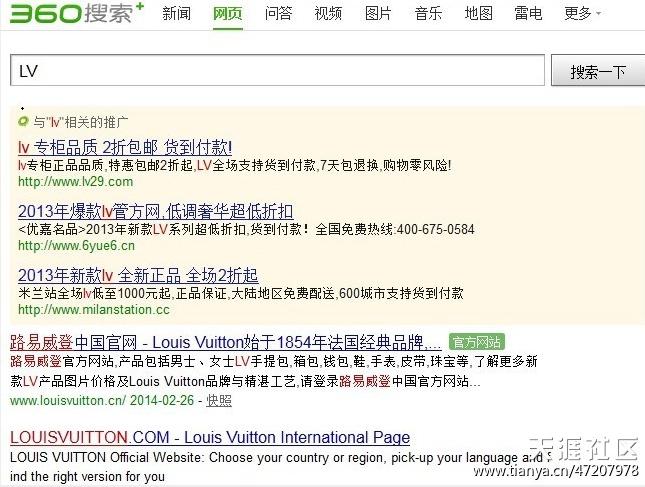The image size is (645, 487).
Task: Focus the search box containing LV
Action: 277,70
